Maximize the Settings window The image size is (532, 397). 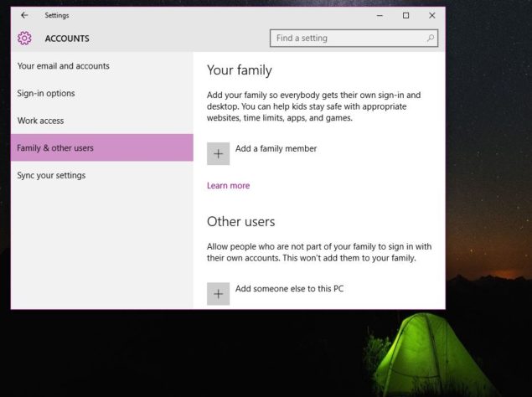point(405,15)
